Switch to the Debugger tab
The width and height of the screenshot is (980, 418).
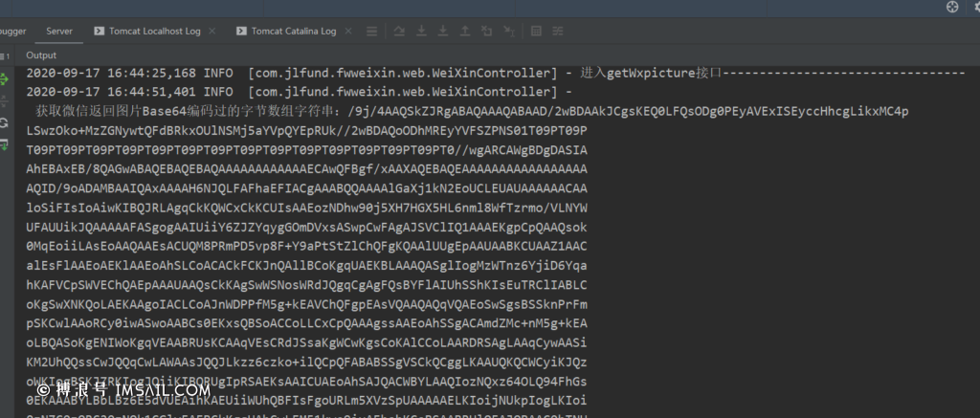point(11,31)
